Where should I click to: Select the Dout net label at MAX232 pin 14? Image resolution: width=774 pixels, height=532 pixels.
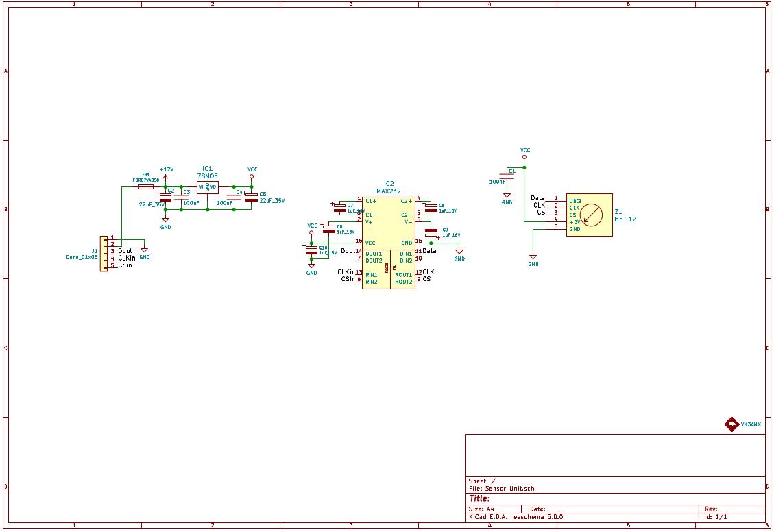pyautogui.click(x=348, y=251)
